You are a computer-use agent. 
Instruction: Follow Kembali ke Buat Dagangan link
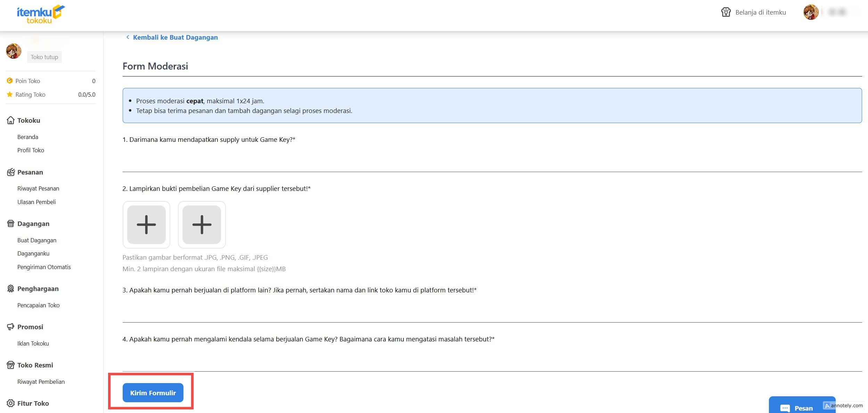tap(175, 37)
